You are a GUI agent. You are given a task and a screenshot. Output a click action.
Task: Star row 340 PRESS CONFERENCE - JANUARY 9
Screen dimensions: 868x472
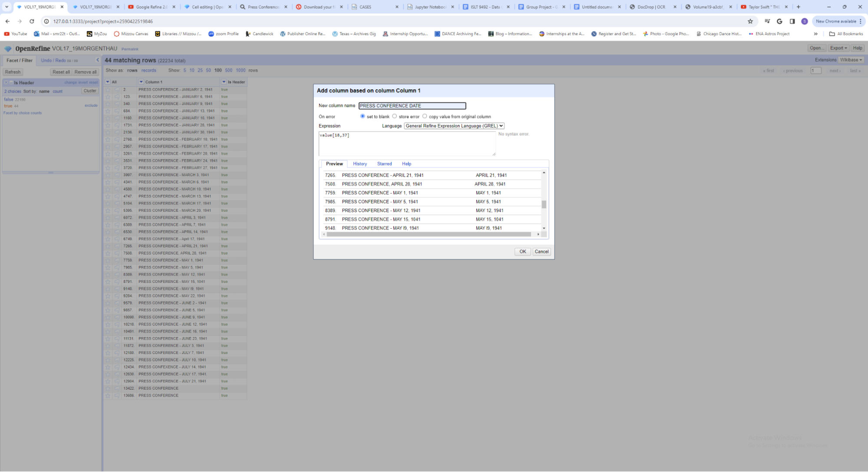pos(108,104)
